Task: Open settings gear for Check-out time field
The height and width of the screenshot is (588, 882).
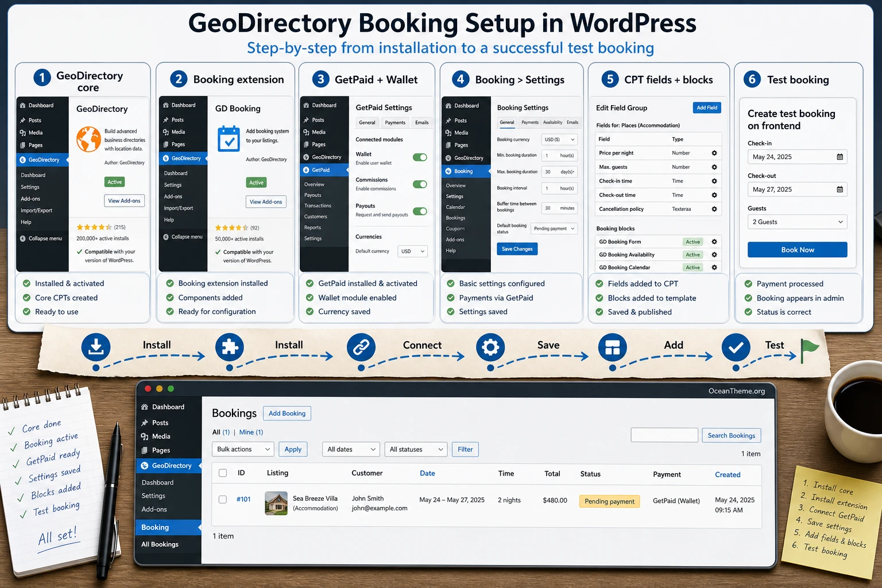Action: tap(714, 195)
